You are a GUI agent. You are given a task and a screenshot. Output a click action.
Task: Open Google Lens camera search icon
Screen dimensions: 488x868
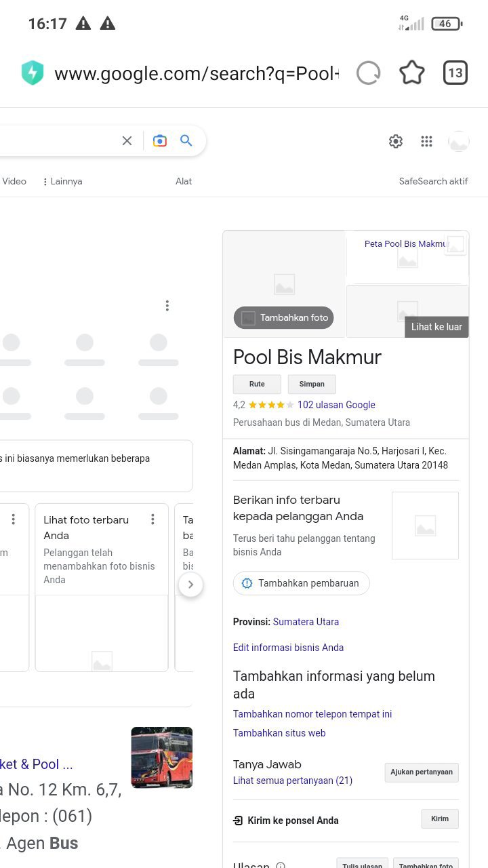(x=160, y=140)
